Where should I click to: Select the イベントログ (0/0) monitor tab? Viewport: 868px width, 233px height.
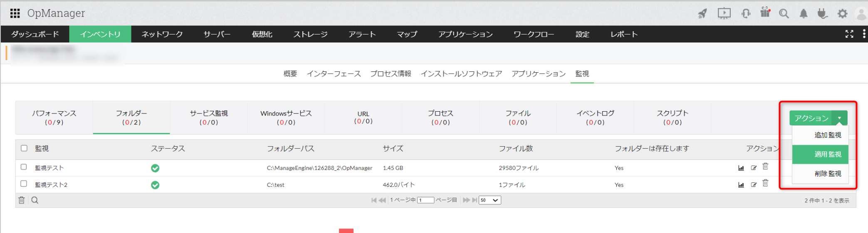595,118
